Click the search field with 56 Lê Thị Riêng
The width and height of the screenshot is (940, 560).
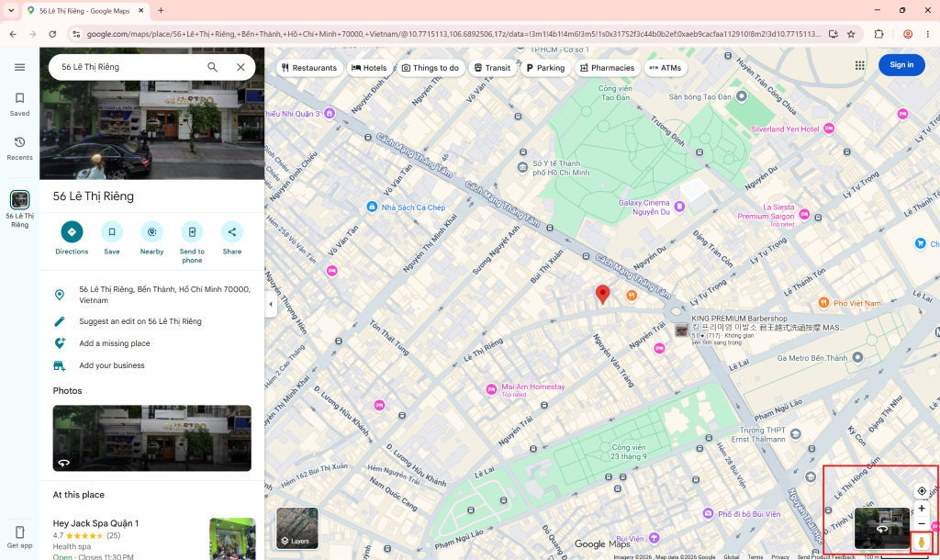tap(129, 67)
